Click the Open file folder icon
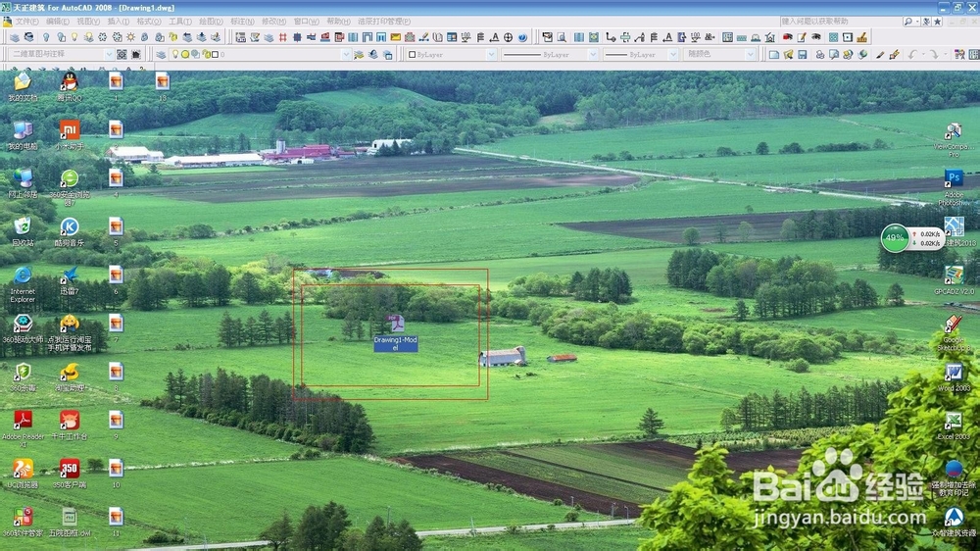980x551 pixels. pyautogui.click(x=788, y=54)
